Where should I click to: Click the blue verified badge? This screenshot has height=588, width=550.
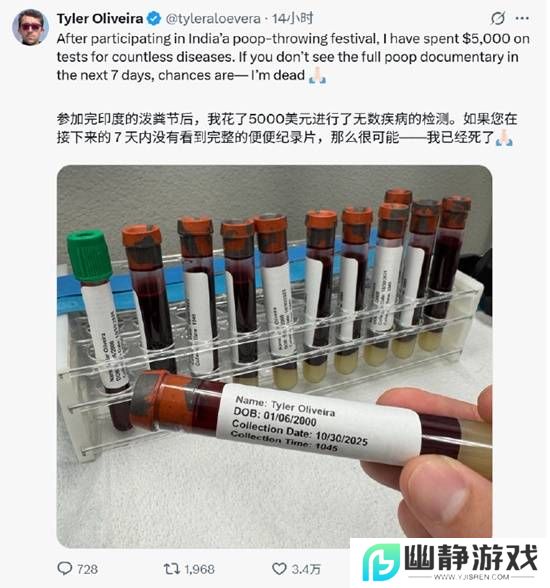tap(154, 18)
